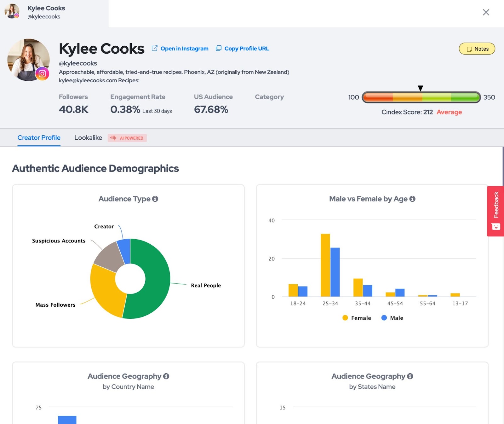Click the Cindex score gauge bar
This screenshot has height=424, width=504.
tap(421, 97)
